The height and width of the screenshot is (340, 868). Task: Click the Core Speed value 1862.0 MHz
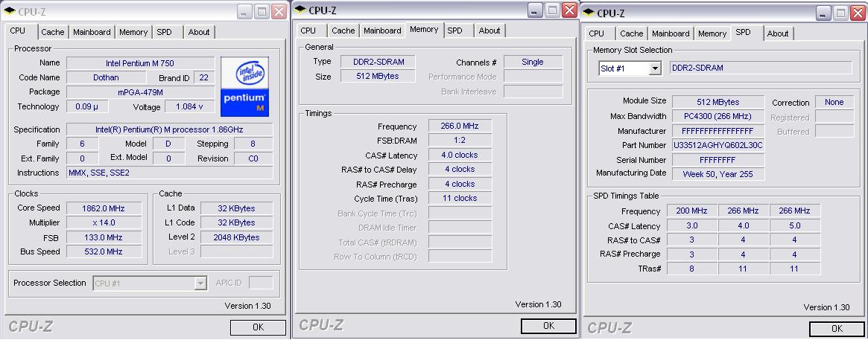coord(104,208)
